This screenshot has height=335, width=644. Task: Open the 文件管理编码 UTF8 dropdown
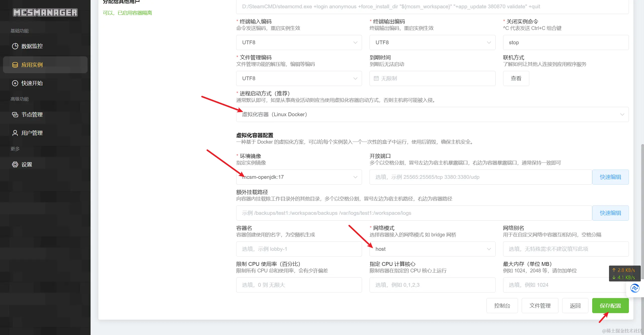[299, 78]
